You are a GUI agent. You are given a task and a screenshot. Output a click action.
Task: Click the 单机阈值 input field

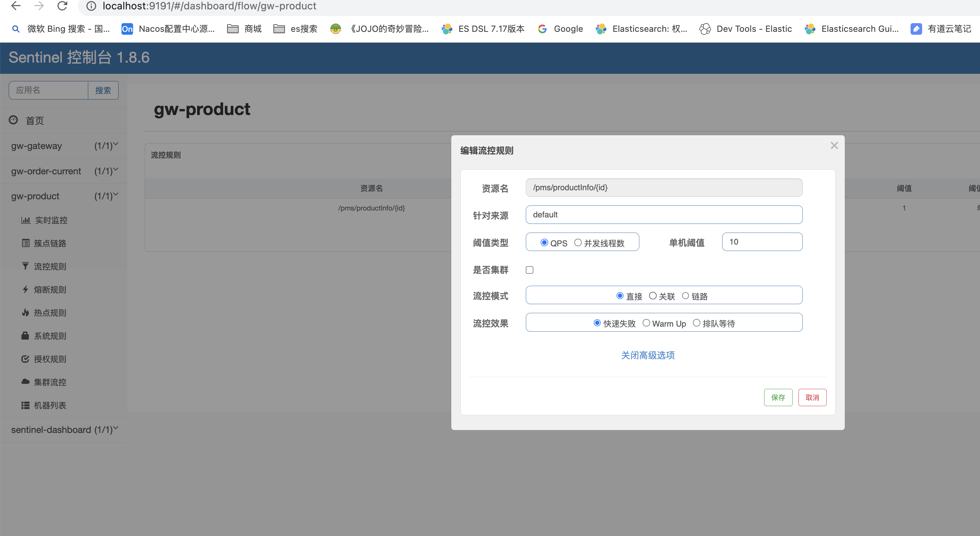coord(762,242)
